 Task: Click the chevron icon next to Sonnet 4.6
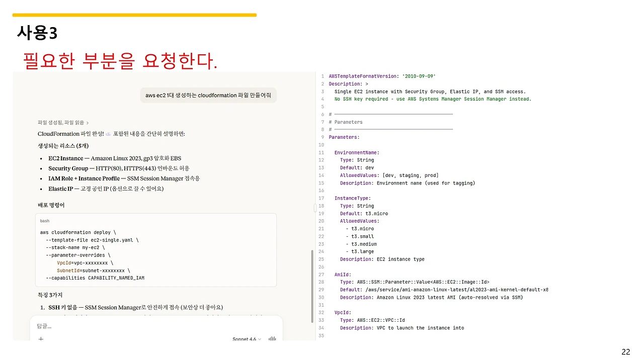pyautogui.click(x=259, y=339)
